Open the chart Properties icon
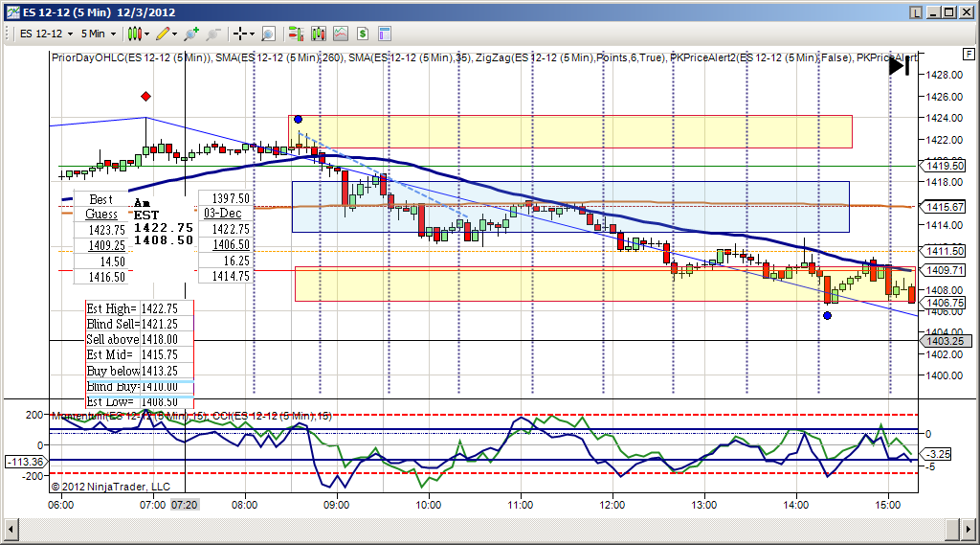 point(385,34)
